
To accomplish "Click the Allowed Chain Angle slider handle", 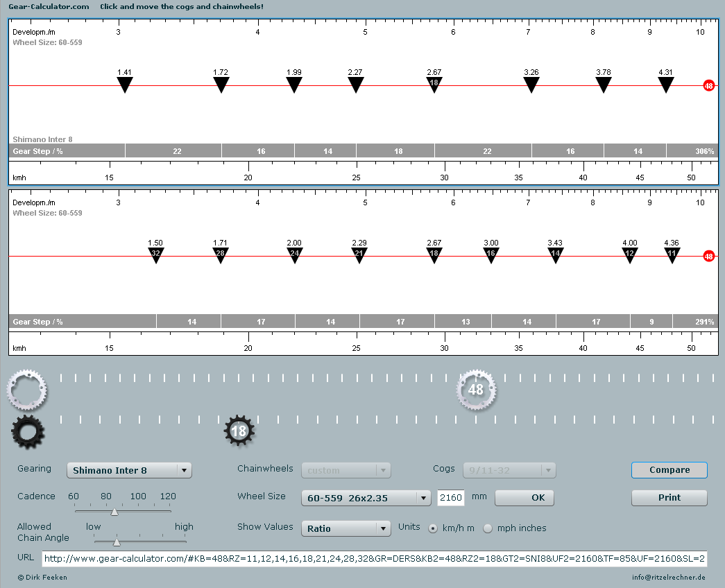I will pos(117,542).
